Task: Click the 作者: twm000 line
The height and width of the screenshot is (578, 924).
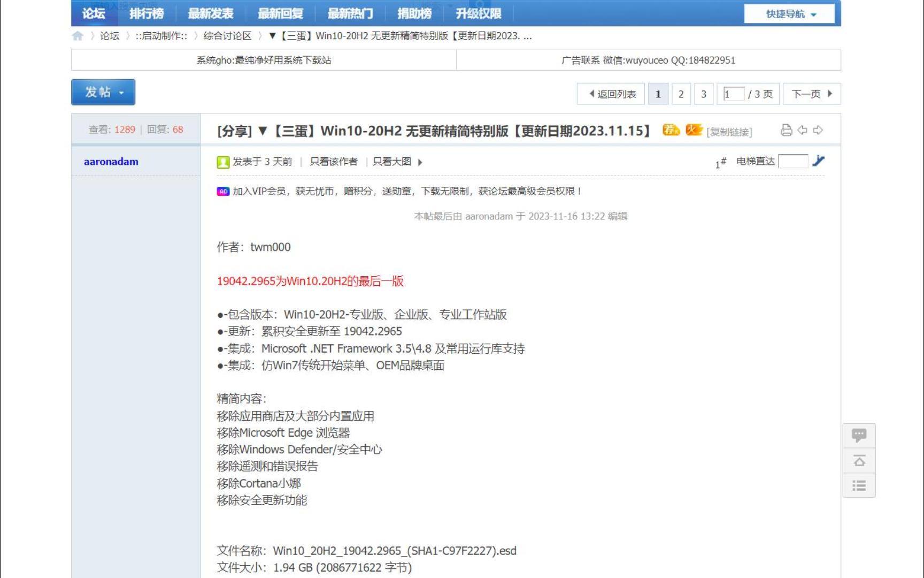Action: coord(253,247)
